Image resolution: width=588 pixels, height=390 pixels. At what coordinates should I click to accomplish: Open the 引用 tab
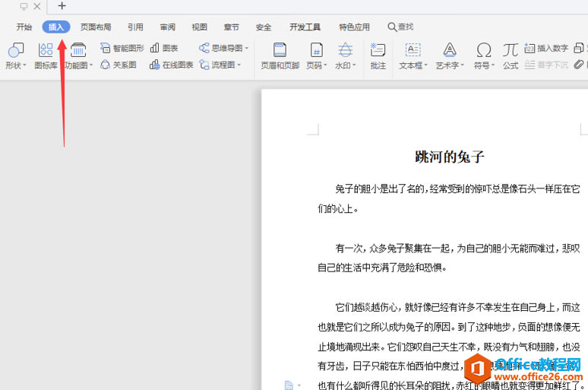click(135, 27)
